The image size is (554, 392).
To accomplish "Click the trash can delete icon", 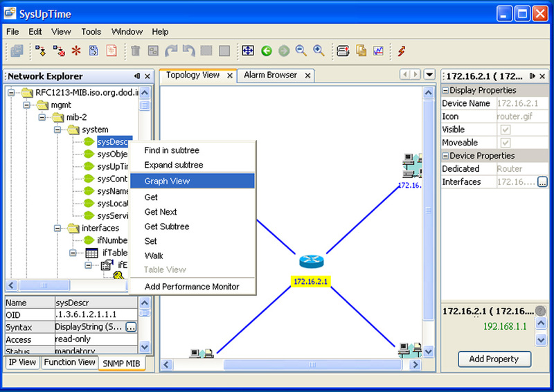I will tap(135, 51).
